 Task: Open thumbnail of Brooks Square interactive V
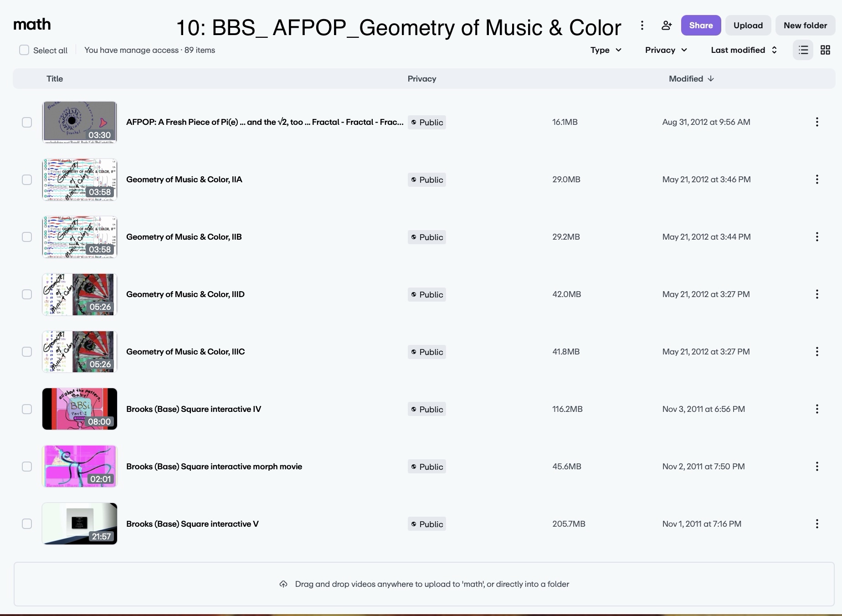[80, 524]
